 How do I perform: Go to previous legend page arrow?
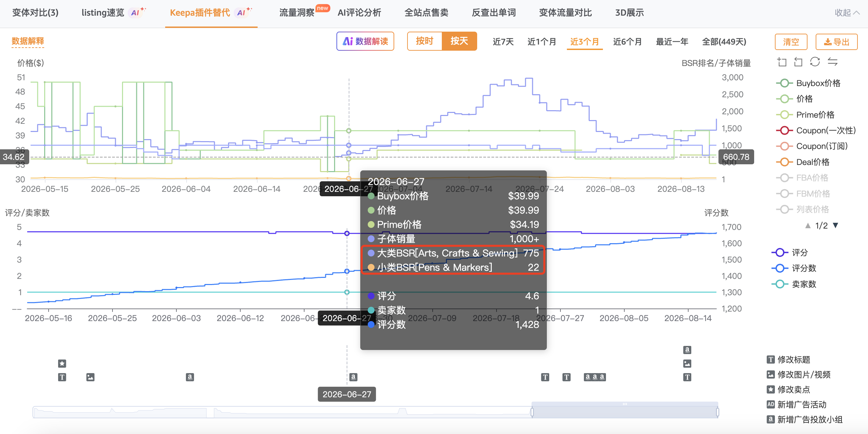pyautogui.click(x=808, y=225)
